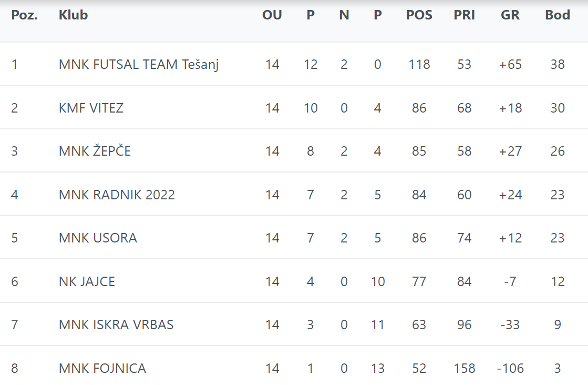This screenshot has width=588, height=385.
Task: Sort by the Poz. column header
Action: (x=24, y=15)
